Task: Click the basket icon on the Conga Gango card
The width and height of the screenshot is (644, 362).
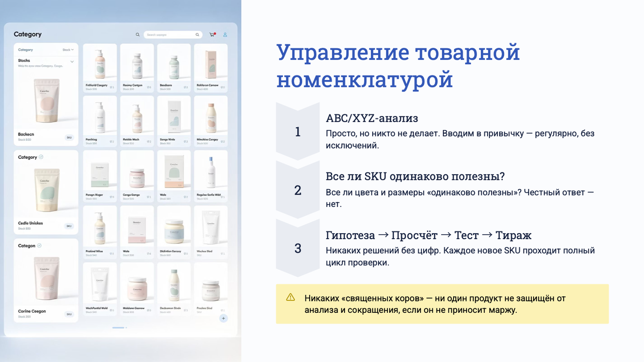Action: (148, 197)
